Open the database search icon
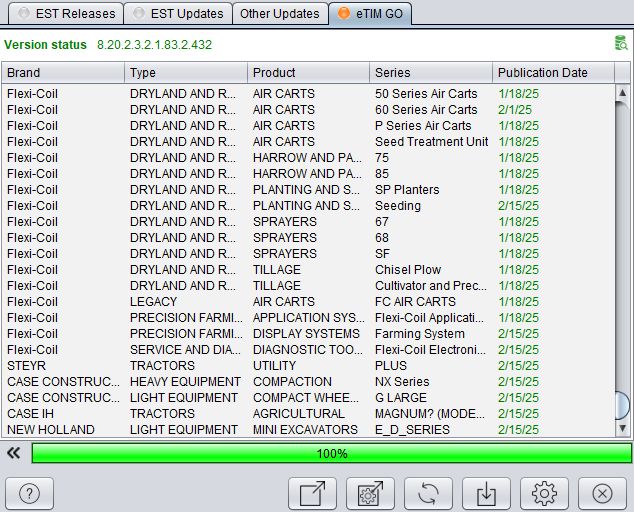Viewport: 634px width, 512px height. pos(621,43)
